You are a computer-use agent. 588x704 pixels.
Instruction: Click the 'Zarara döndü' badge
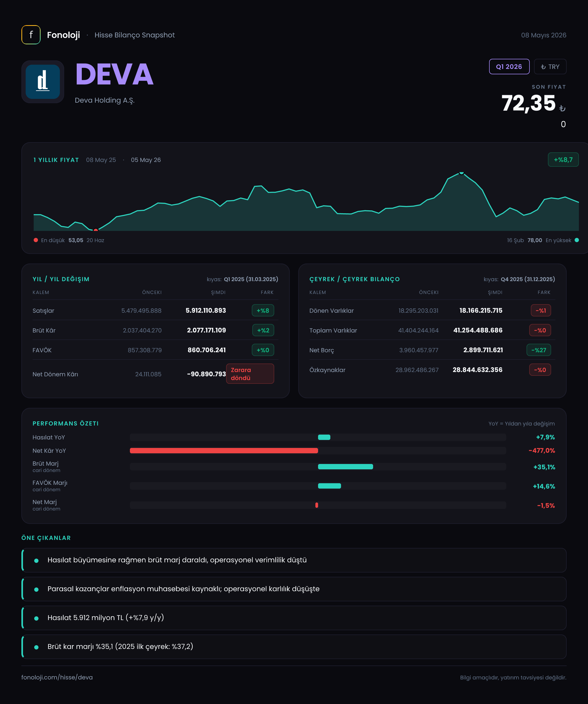pyautogui.click(x=250, y=374)
